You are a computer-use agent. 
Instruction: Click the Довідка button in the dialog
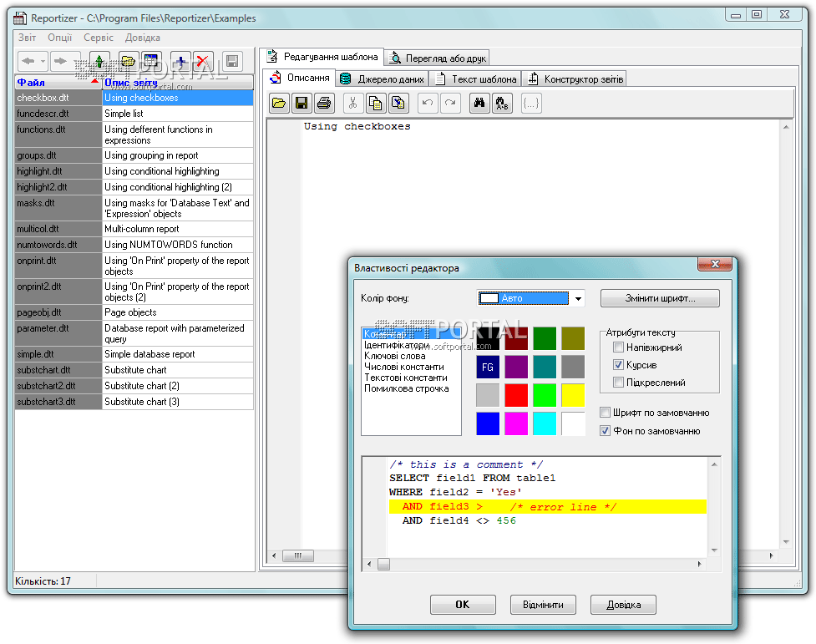point(623,605)
